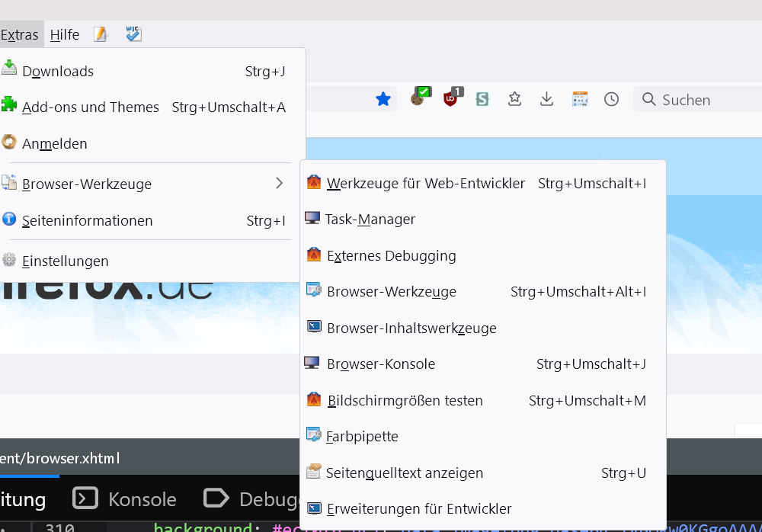Select Bildschirmgrößen testen menu entry
The height and width of the screenshot is (532, 762).
pyautogui.click(x=405, y=400)
